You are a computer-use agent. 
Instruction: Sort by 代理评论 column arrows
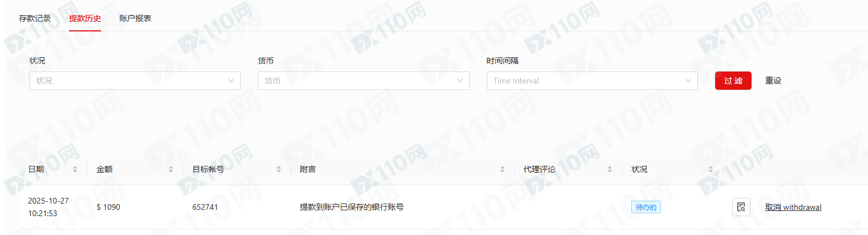[609, 170]
